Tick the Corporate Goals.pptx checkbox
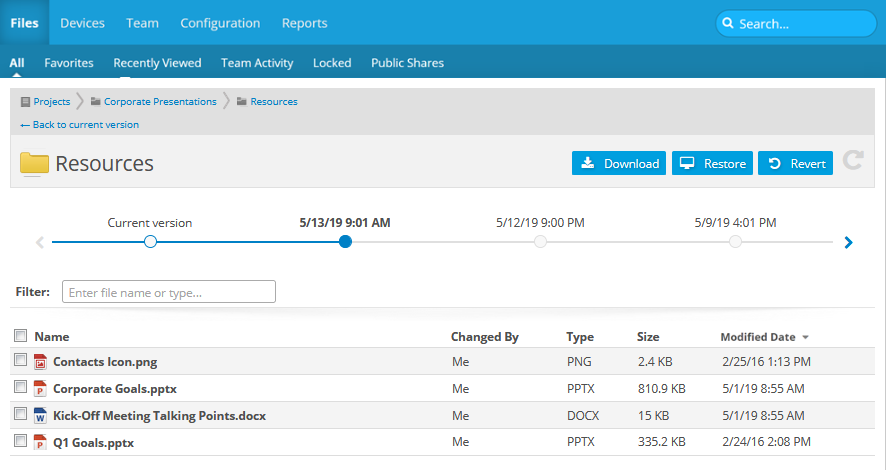886x470 pixels. click(x=20, y=387)
